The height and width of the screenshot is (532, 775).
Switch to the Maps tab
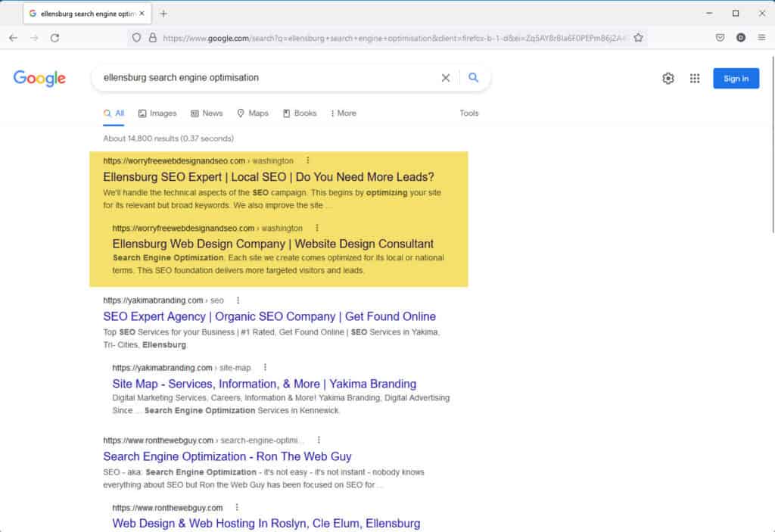pyautogui.click(x=253, y=114)
